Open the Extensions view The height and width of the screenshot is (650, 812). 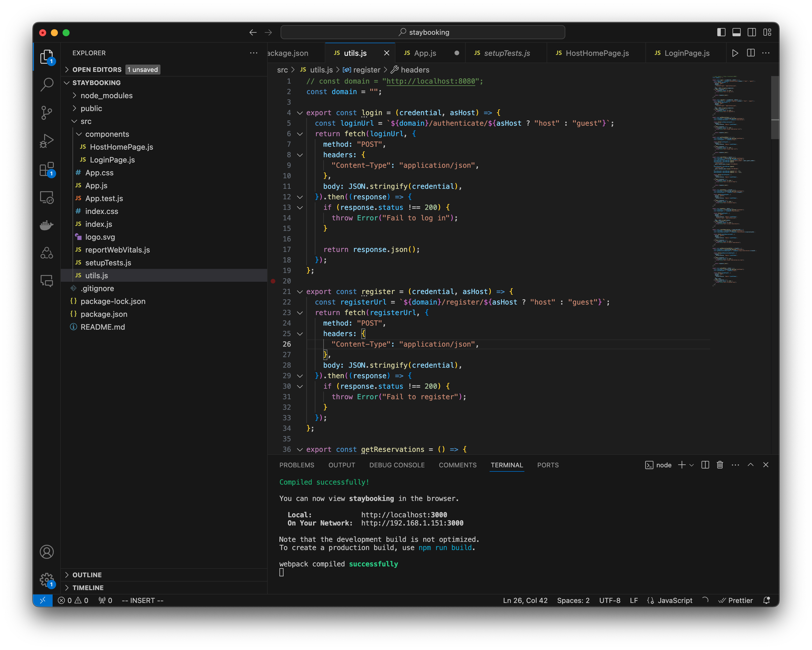[x=47, y=169]
